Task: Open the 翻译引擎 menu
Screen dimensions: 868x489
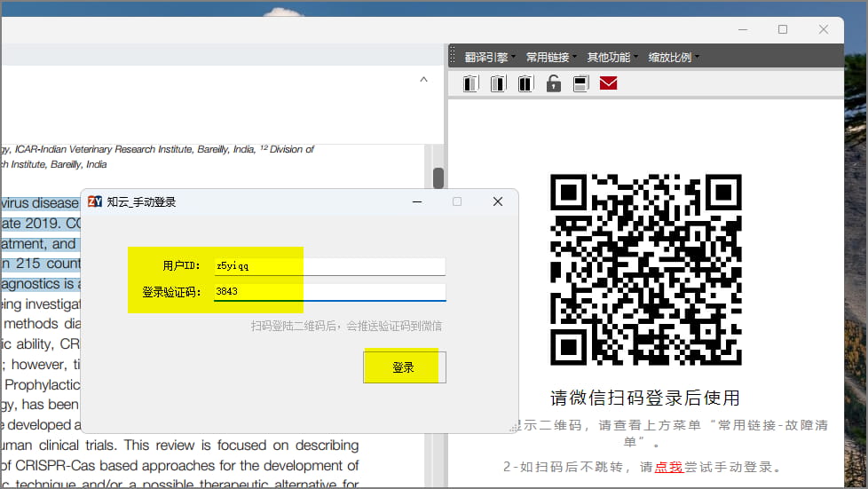Action: click(x=489, y=57)
